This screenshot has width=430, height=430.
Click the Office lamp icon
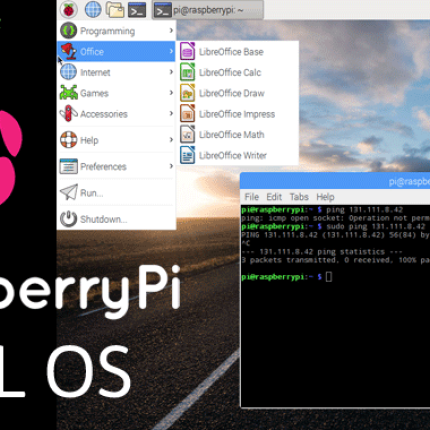click(x=68, y=51)
